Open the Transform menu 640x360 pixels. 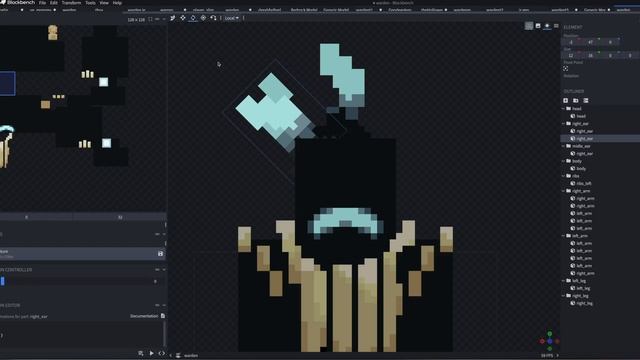pos(71,3)
